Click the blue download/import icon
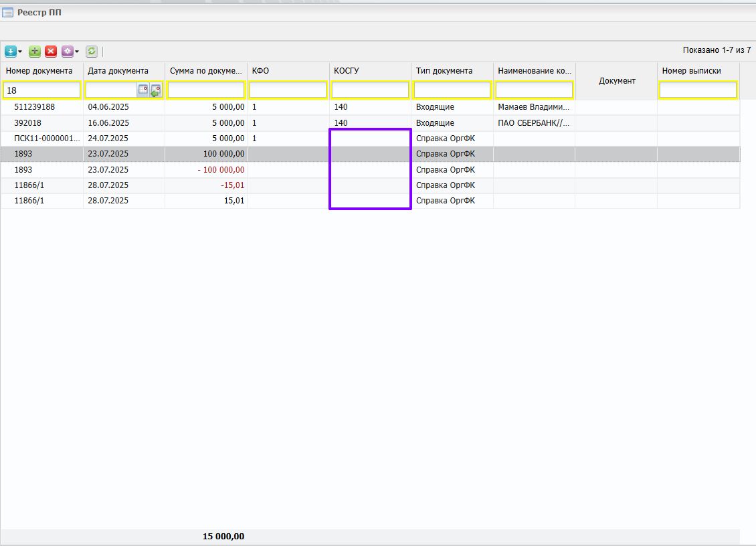This screenshot has width=756, height=546. point(10,51)
